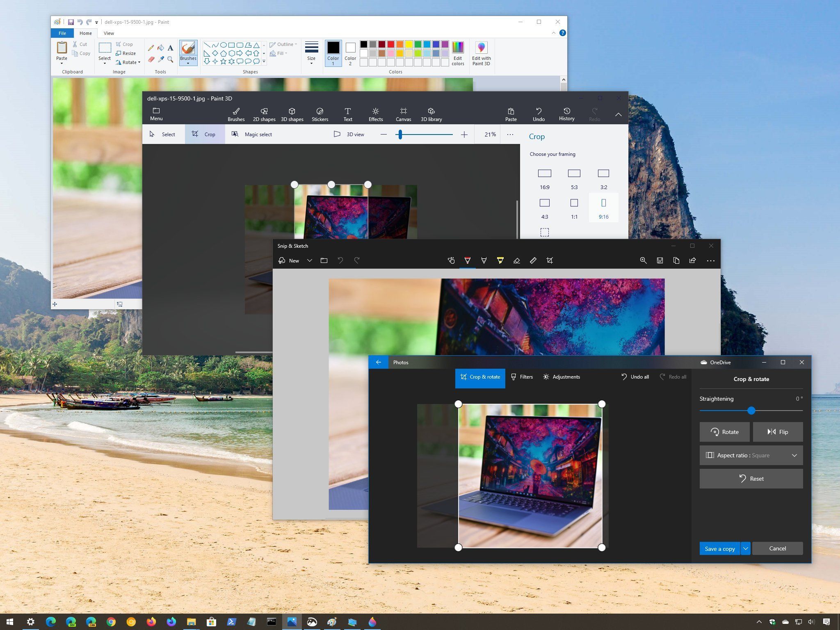Select the Highlighter in Snip & Sketch
Screen dimensions: 840x630
point(500,260)
